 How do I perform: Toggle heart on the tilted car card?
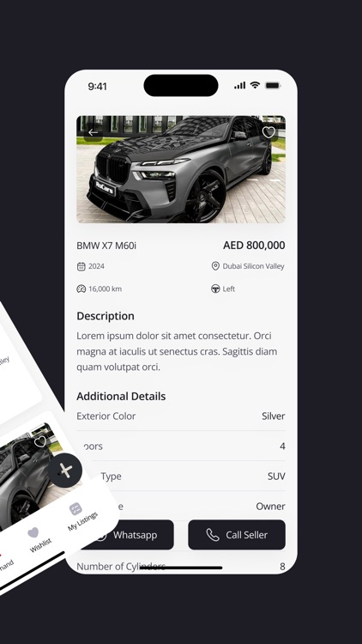(40, 441)
